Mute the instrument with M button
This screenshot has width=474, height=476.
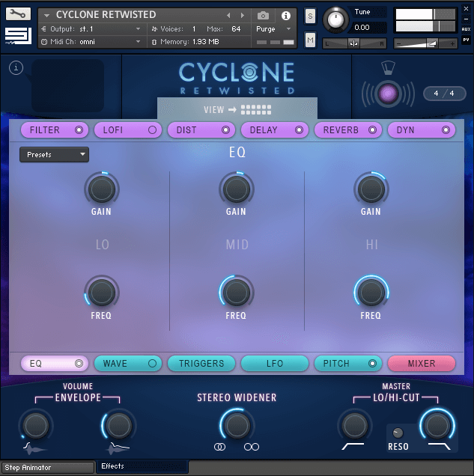coord(311,39)
